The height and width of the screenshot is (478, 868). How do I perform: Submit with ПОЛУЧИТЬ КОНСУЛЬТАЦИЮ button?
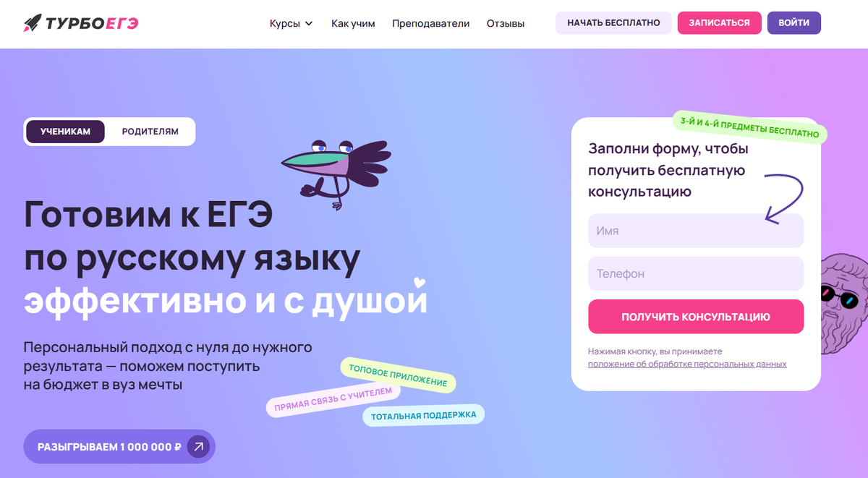click(x=696, y=317)
